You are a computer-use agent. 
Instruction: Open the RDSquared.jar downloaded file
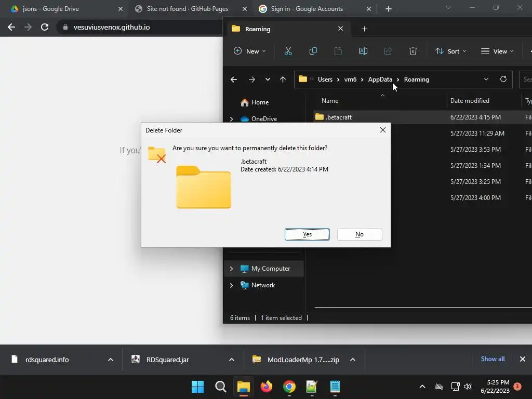point(168,360)
